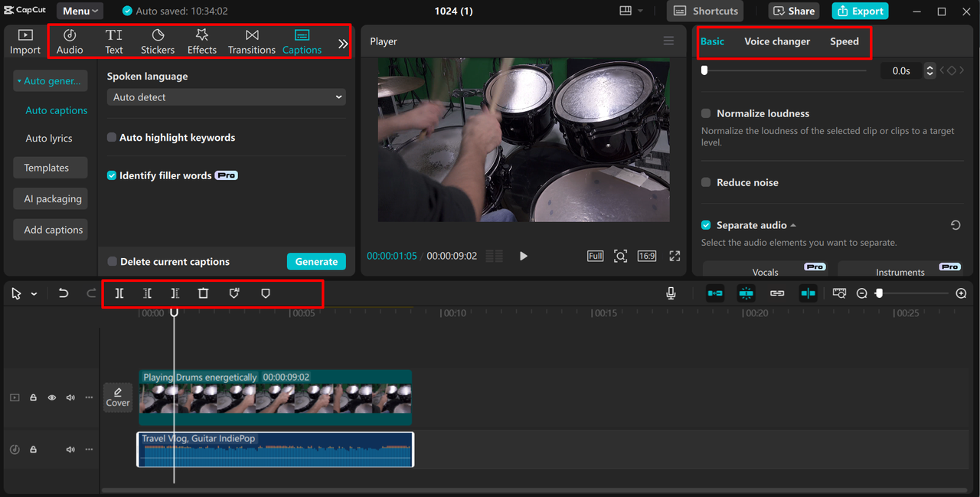
Task: Delete left of playhead with trim-left icon
Action: point(148,293)
